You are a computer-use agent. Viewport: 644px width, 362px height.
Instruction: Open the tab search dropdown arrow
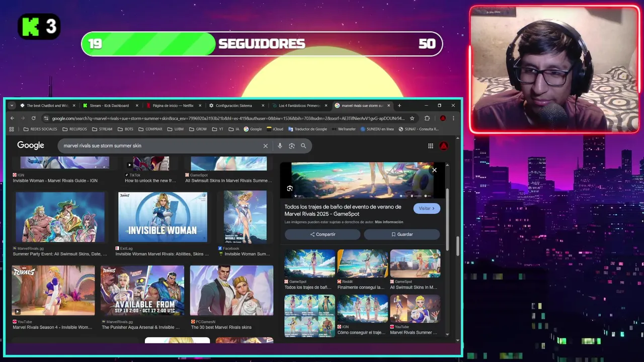[12, 106]
